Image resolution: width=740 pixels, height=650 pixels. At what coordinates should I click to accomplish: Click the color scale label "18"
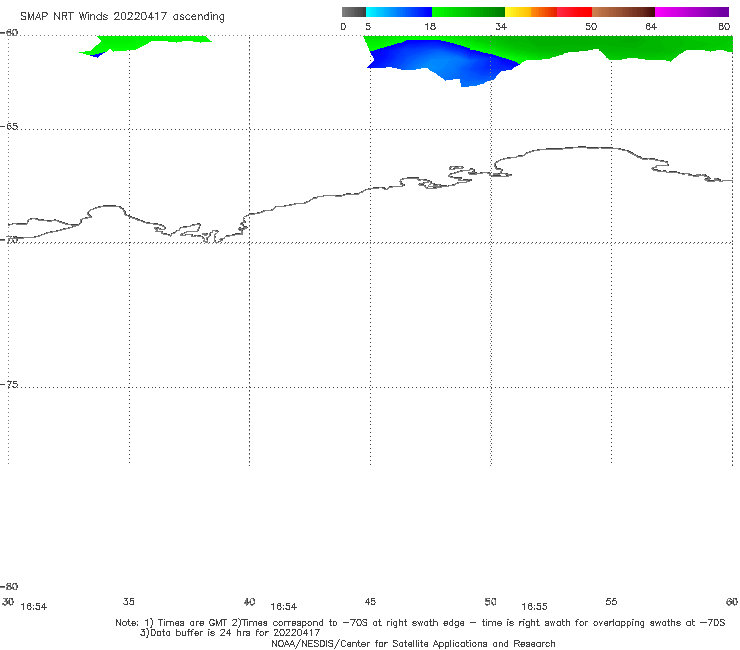click(430, 27)
